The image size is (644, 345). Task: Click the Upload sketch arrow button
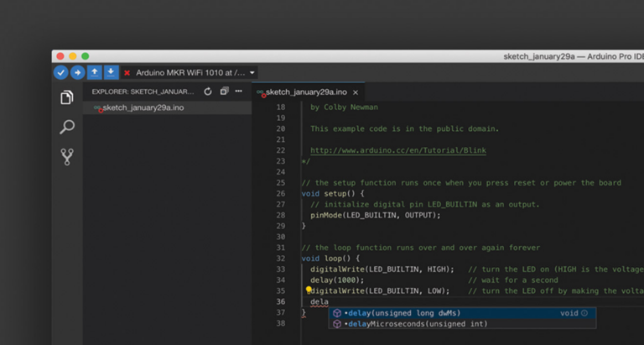point(77,73)
